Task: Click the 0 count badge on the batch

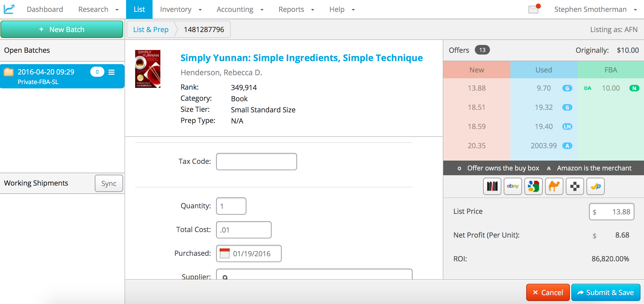Action: pos(97,72)
